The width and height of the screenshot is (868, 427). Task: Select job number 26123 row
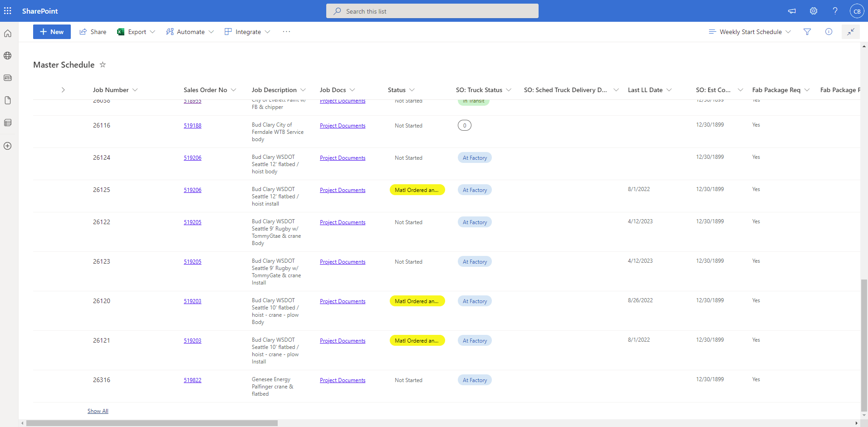pyautogui.click(x=102, y=261)
